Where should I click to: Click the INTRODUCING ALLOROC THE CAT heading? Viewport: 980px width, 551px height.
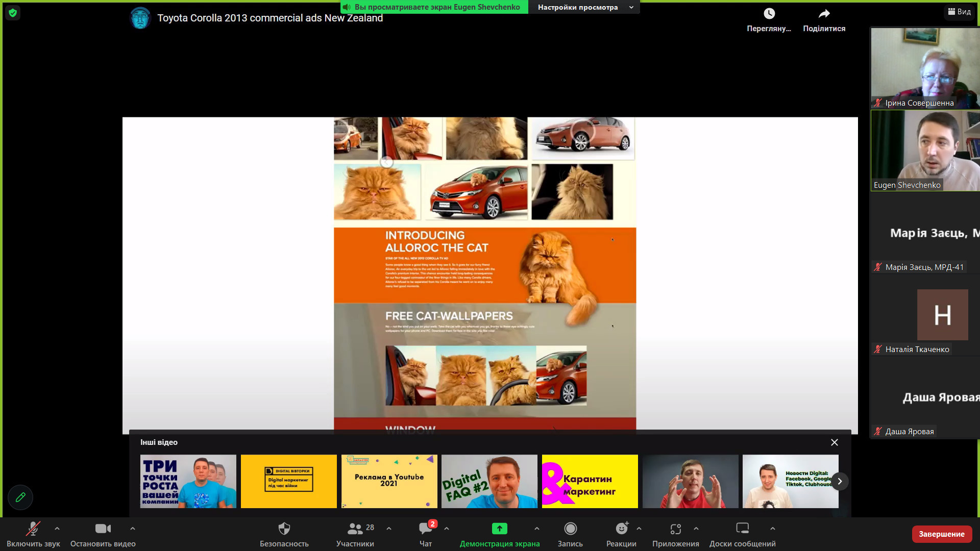point(436,241)
